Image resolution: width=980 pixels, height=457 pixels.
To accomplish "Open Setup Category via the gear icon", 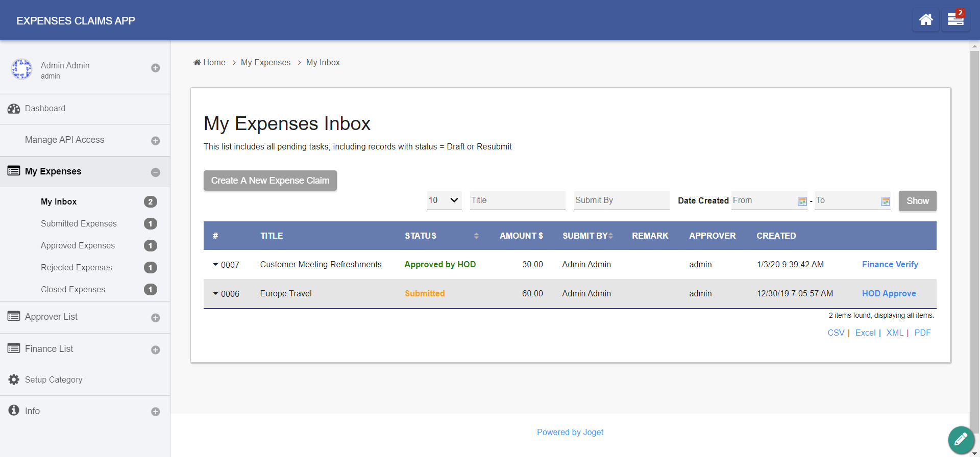I will (x=14, y=379).
